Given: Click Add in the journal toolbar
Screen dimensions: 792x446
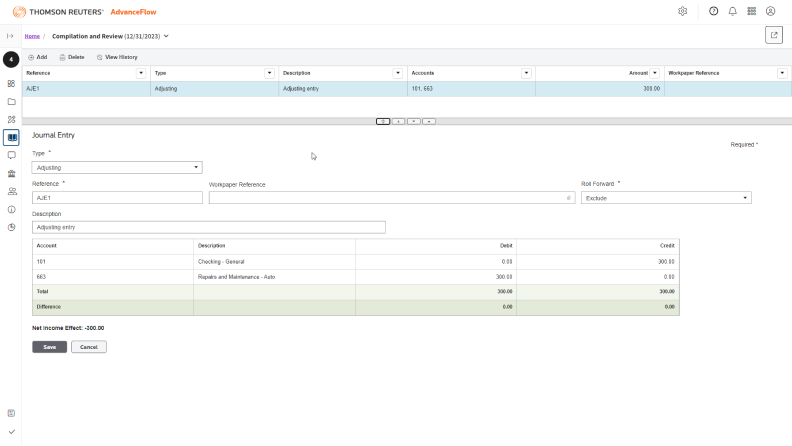Looking at the screenshot, I should pos(37,57).
